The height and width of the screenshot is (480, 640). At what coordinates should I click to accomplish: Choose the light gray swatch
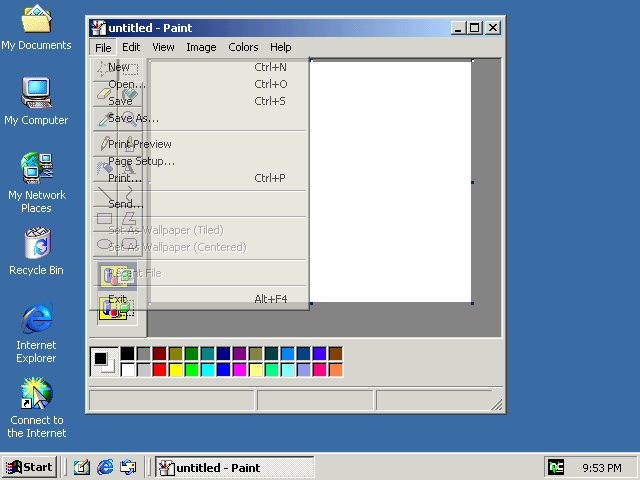tap(144, 370)
